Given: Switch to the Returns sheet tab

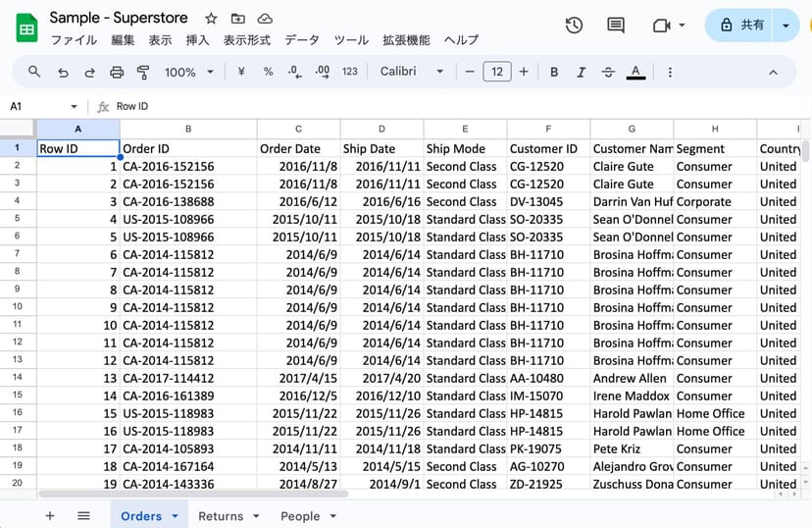Looking at the screenshot, I should pyautogui.click(x=221, y=516).
